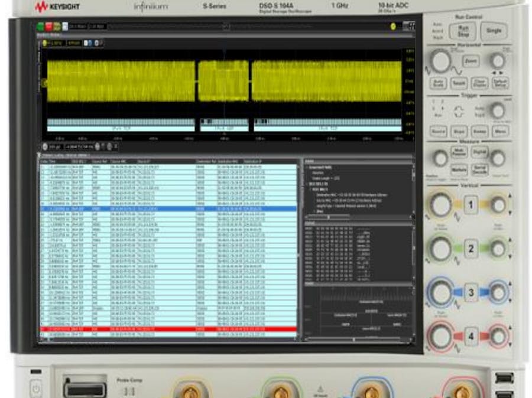This screenshot has width=532, height=398.
Task: Toggle channel 3 with the blue key
Action: (x=471, y=292)
